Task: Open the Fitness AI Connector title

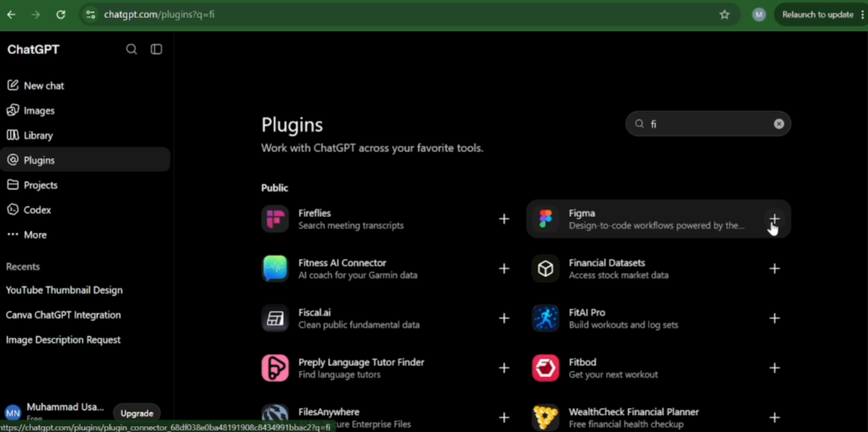Action: 342,263
